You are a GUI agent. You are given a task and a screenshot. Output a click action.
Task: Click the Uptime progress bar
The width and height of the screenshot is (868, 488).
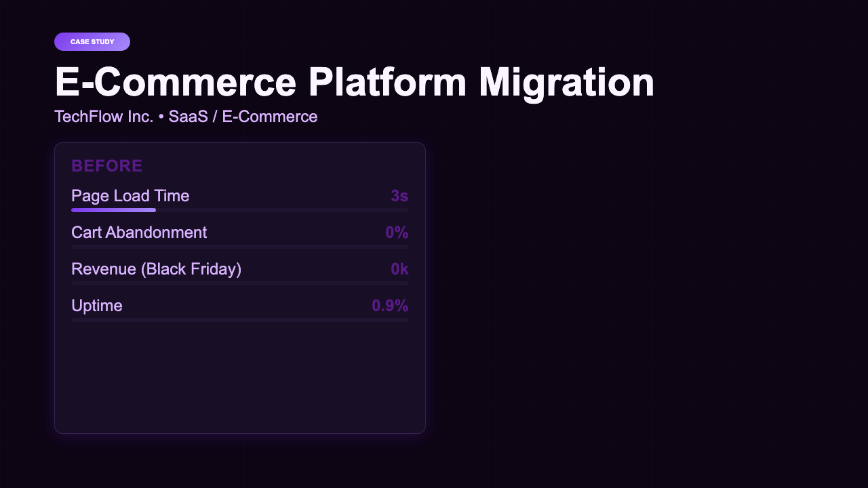coord(239,320)
